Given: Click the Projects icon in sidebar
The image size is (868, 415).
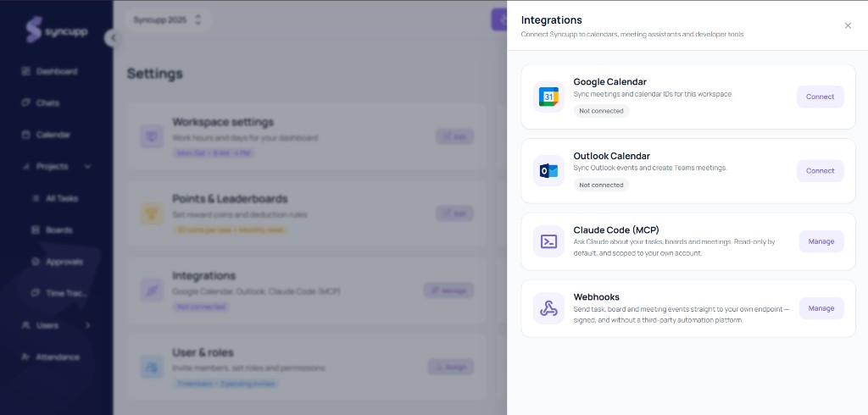Looking at the screenshot, I should [25, 167].
